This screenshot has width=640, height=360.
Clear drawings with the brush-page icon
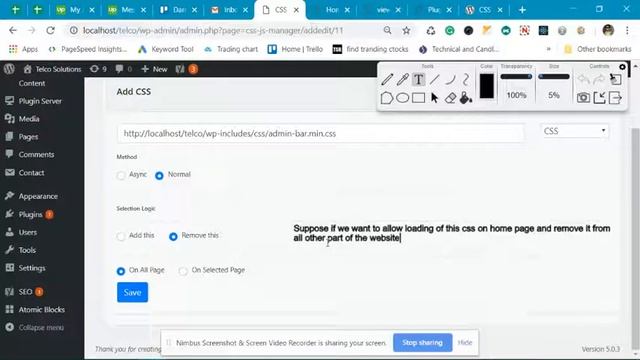click(615, 79)
